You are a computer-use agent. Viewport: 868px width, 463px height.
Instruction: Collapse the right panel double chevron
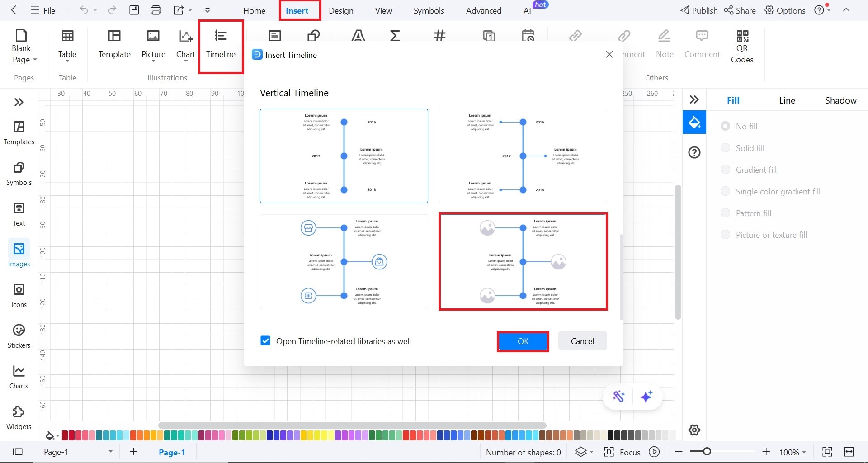694,99
